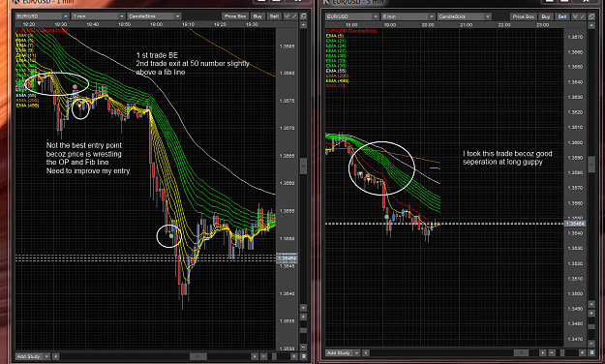This screenshot has height=364, width=605.
Task: Click Price Box in 5 min chart window
Action: pos(523,16)
